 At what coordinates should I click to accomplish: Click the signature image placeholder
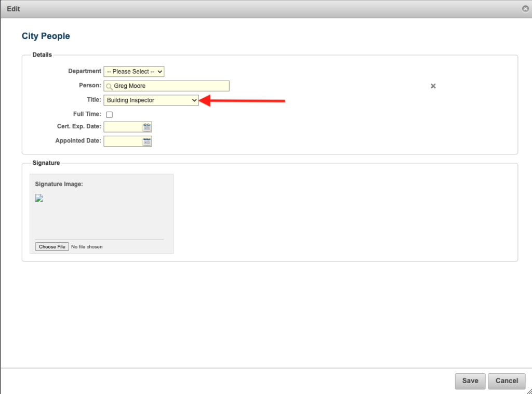(x=39, y=198)
